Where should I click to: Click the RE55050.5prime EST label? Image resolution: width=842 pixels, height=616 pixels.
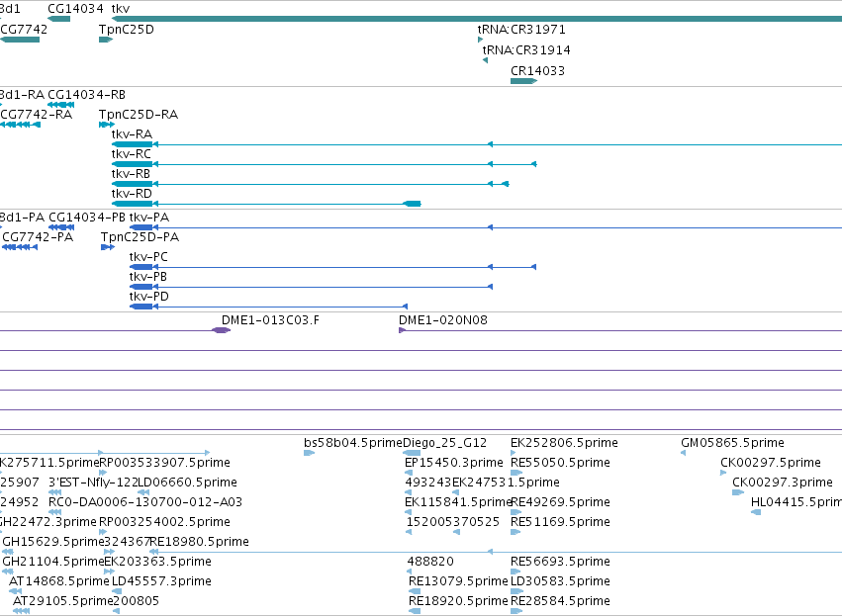tap(560, 463)
